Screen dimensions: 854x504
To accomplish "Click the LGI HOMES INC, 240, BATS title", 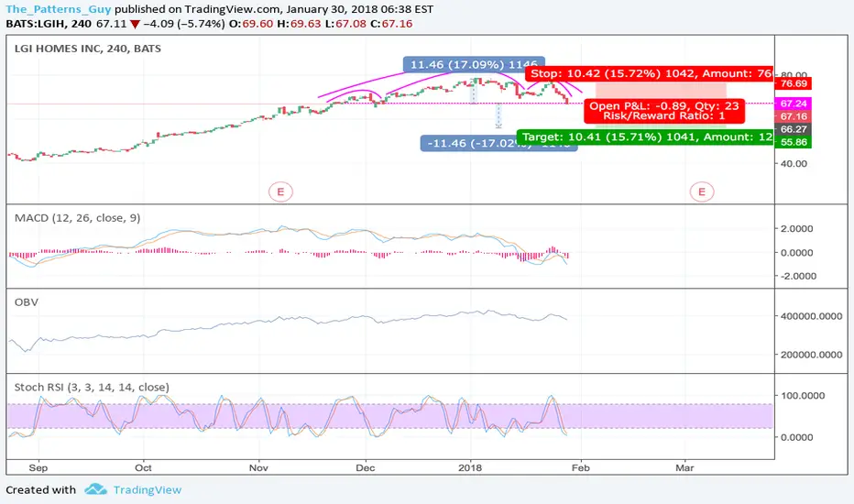I will pos(88,49).
